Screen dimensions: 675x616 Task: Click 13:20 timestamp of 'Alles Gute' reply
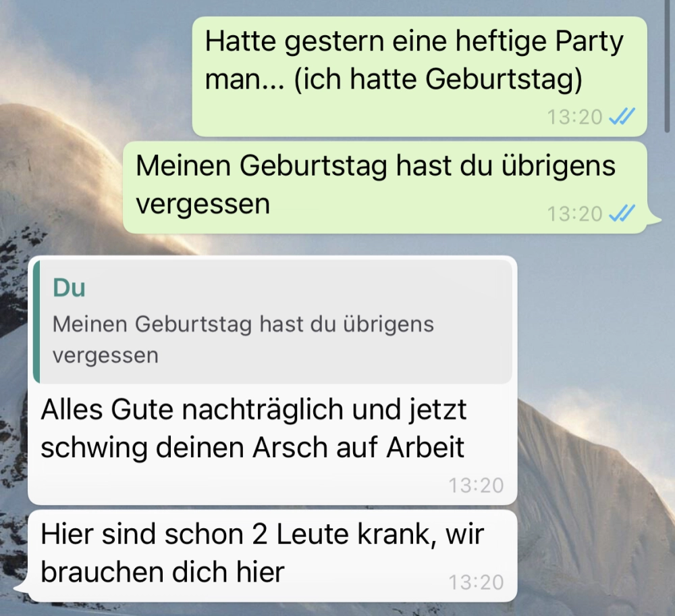click(x=476, y=486)
